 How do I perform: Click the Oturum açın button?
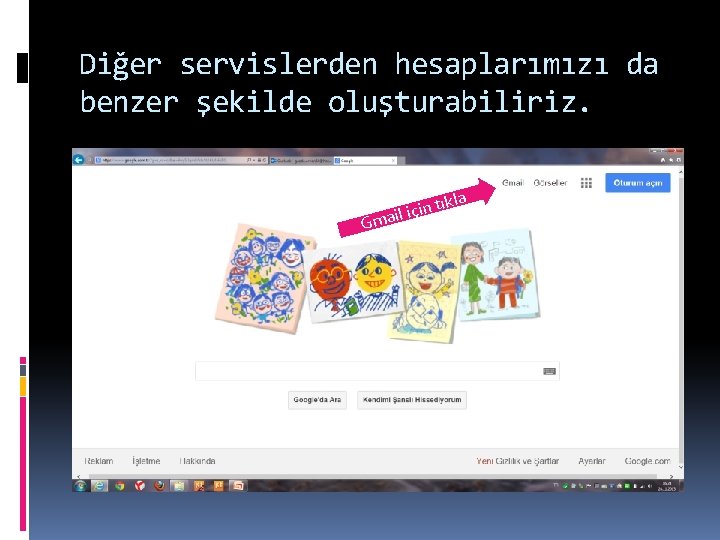pos(637,183)
